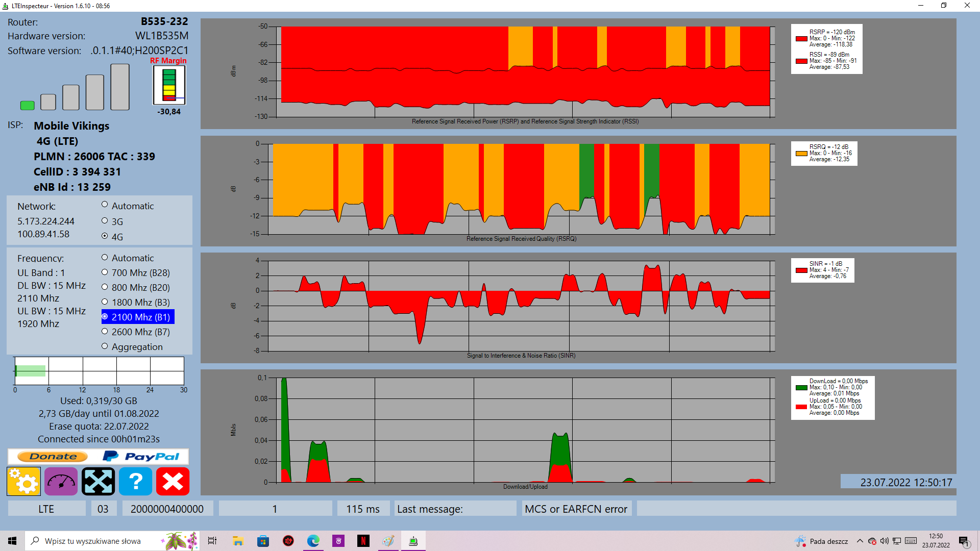Open Netflix from the taskbar

(x=363, y=541)
